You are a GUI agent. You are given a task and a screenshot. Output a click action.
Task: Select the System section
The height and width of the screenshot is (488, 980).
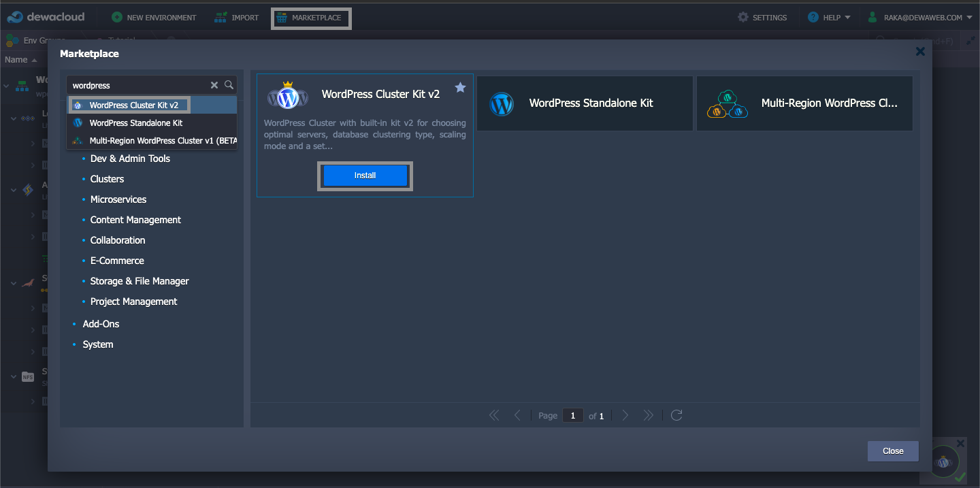(x=98, y=344)
